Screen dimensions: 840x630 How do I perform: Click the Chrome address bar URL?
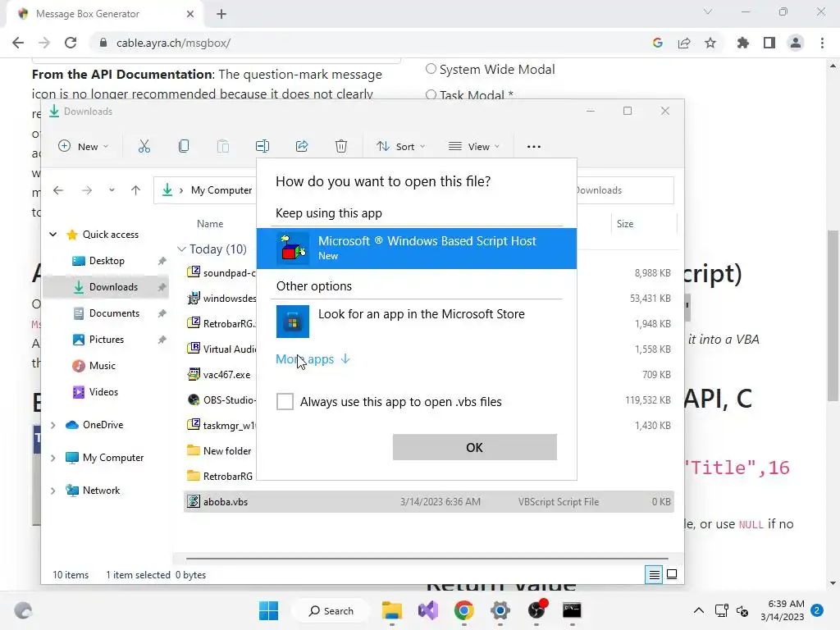tap(173, 43)
